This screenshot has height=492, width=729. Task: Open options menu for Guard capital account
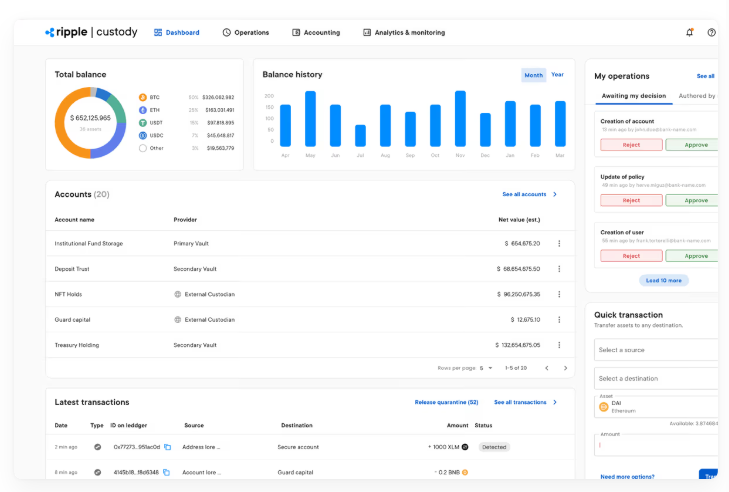coord(559,319)
